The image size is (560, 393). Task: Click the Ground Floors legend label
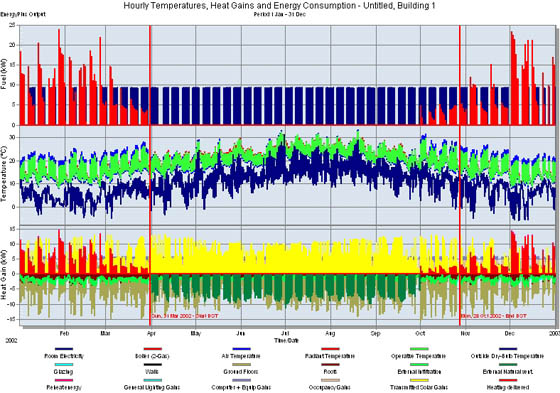pyautogui.click(x=241, y=372)
